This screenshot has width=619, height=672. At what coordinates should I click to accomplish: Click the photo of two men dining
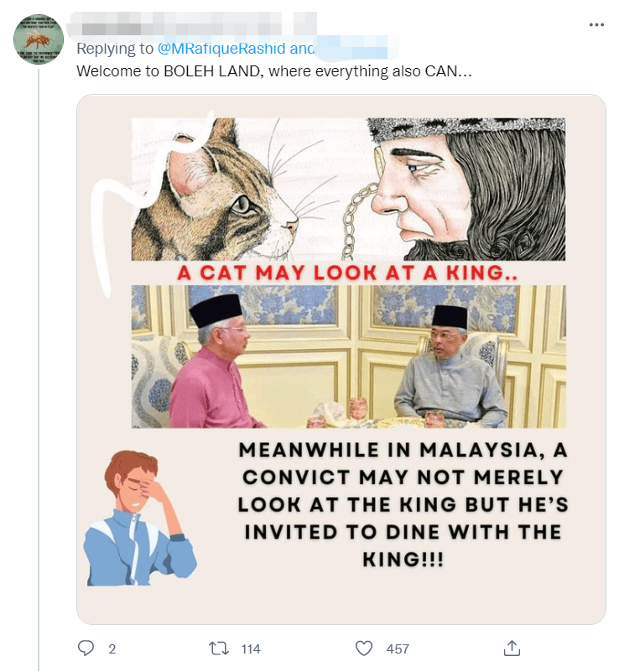tap(347, 357)
